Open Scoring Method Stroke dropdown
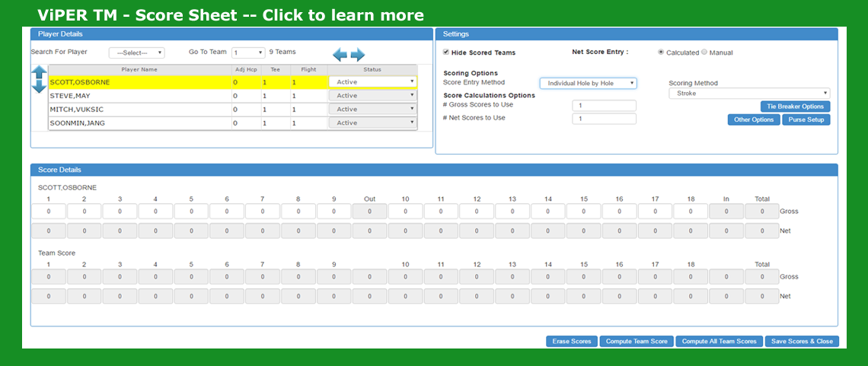 [749, 94]
